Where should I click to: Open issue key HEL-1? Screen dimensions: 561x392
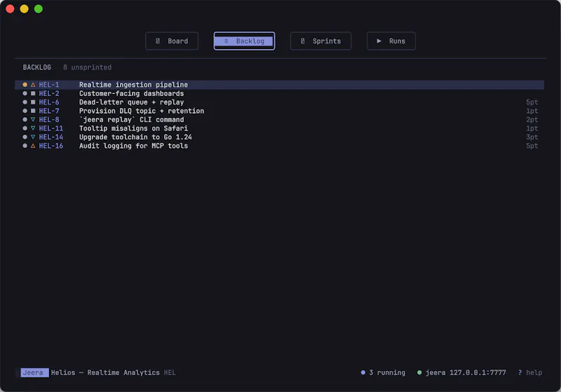click(49, 85)
